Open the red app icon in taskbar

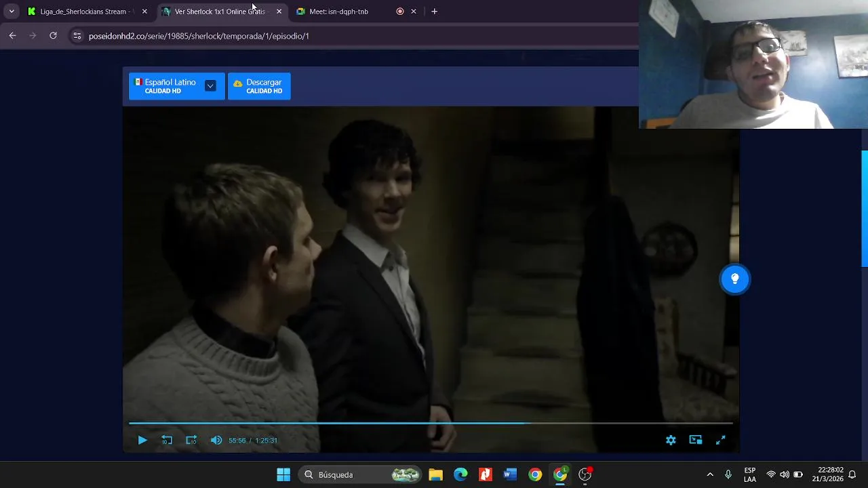click(x=486, y=474)
